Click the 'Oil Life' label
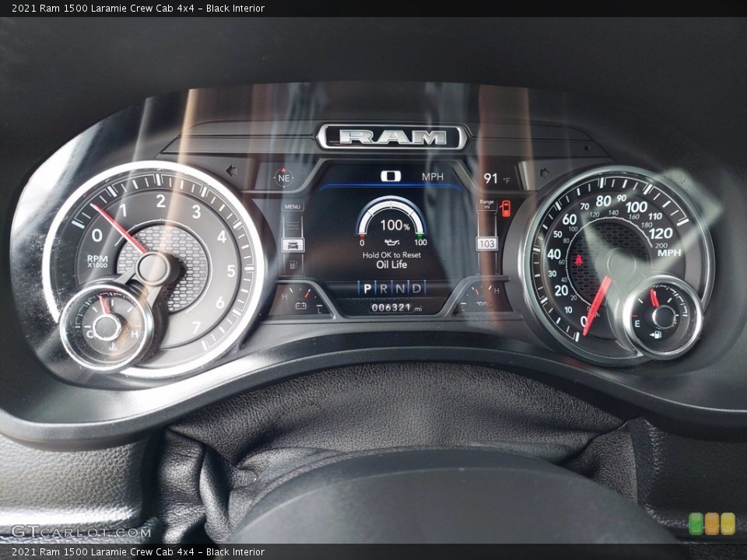 pyautogui.click(x=391, y=264)
